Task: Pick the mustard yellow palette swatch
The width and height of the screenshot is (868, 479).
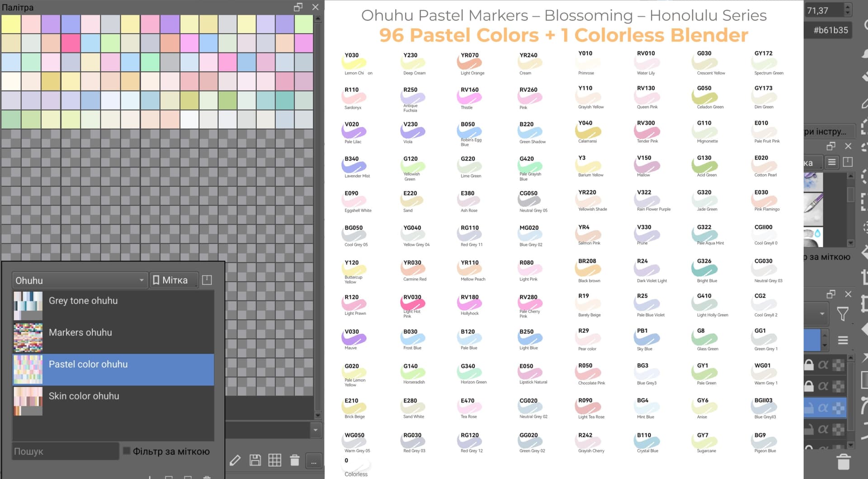Action: click(x=51, y=81)
